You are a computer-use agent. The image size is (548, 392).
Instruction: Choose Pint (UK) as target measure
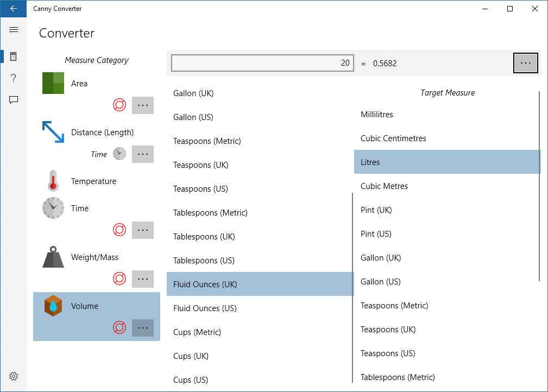(x=376, y=210)
